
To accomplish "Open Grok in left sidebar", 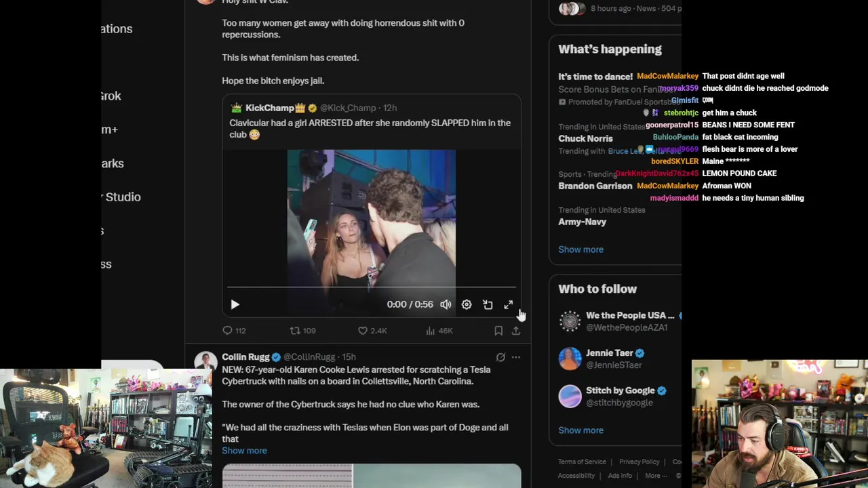I will (x=111, y=96).
